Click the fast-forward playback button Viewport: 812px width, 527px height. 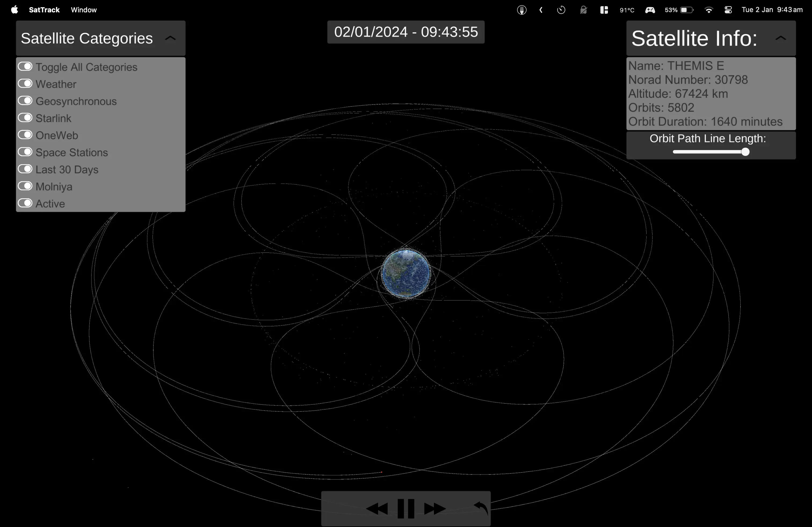coord(435,508)
